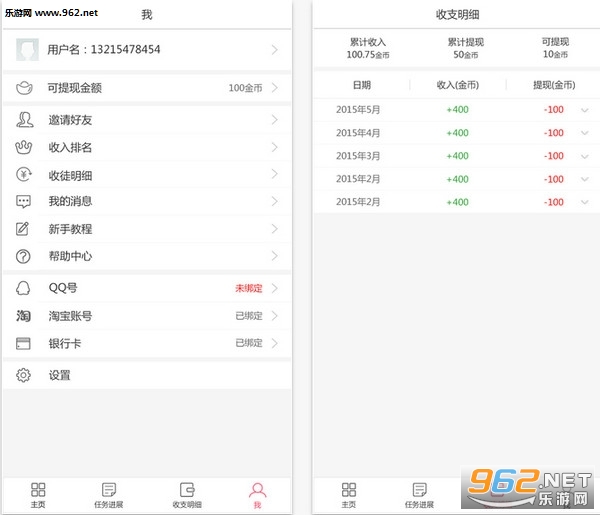Click the 邀请好友 invite friends icon

[x=24, y=120]
